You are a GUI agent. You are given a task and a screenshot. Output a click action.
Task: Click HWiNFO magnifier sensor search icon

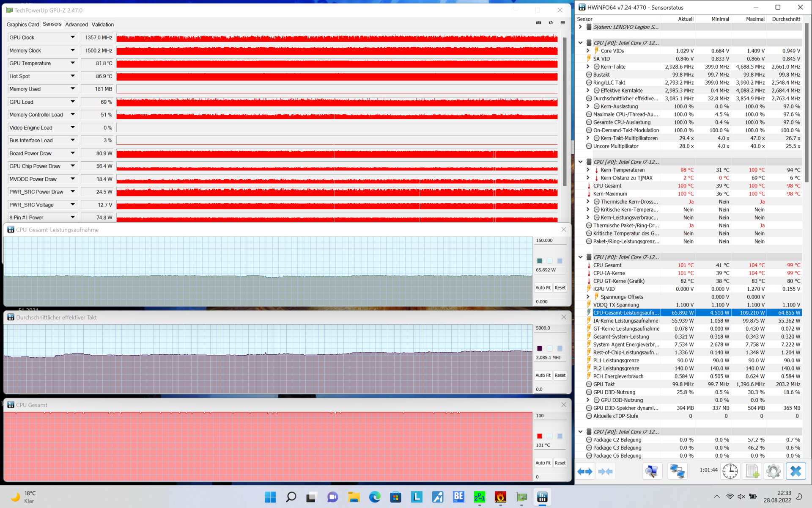coord(652,471)
